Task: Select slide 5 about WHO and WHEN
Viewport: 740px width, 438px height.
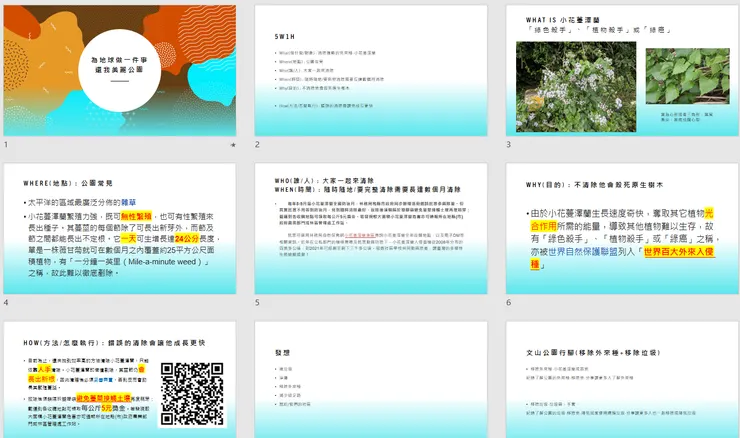Action: [371, 228]
